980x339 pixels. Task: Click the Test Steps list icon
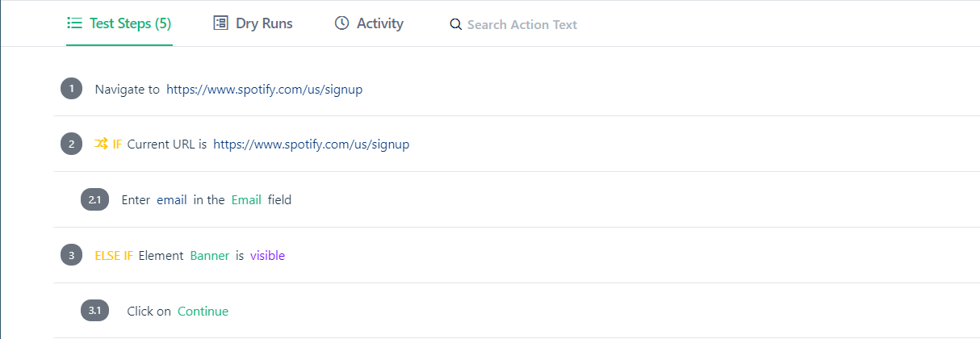75,23
